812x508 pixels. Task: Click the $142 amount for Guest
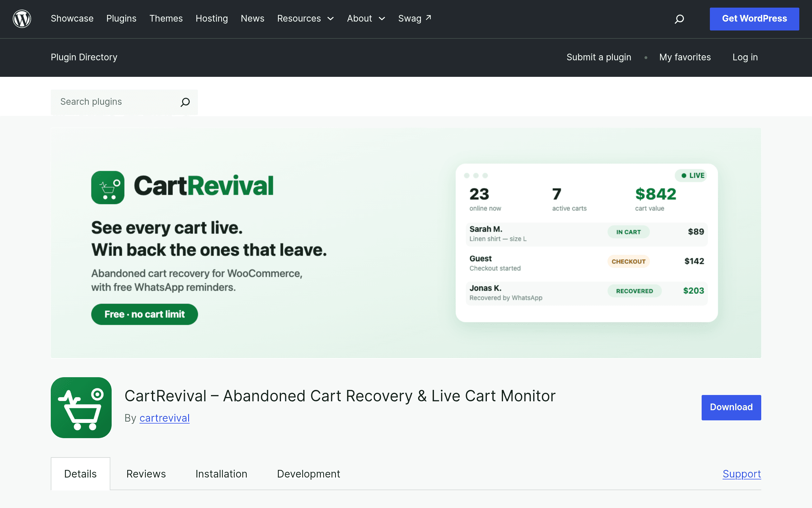click(x=694, y=261)
